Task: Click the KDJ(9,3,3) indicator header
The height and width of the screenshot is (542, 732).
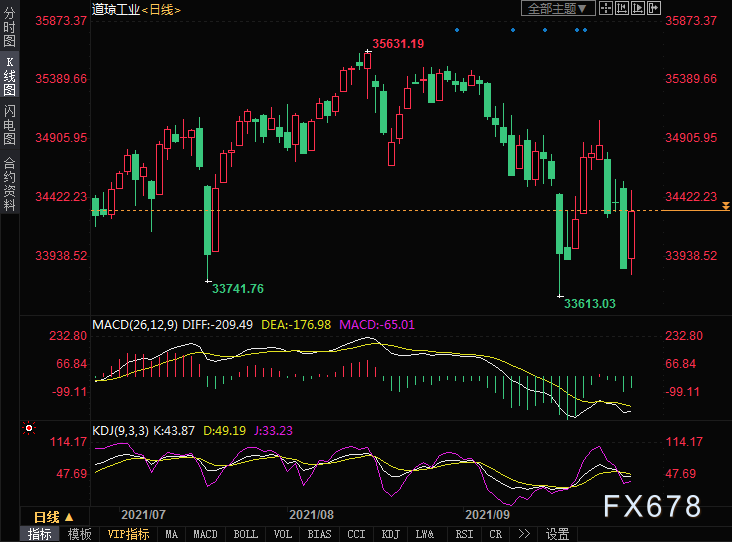Action: [x=120, y=430]
